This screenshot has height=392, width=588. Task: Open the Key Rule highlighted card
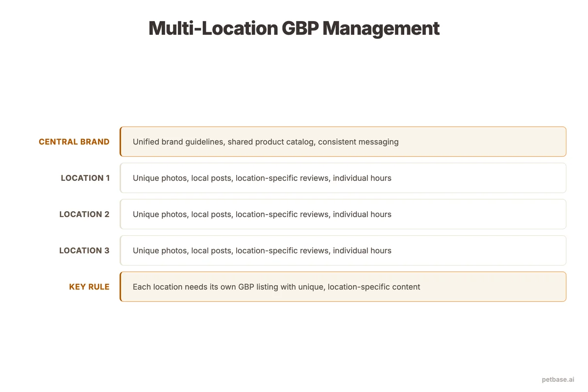[x=343, y=287]
